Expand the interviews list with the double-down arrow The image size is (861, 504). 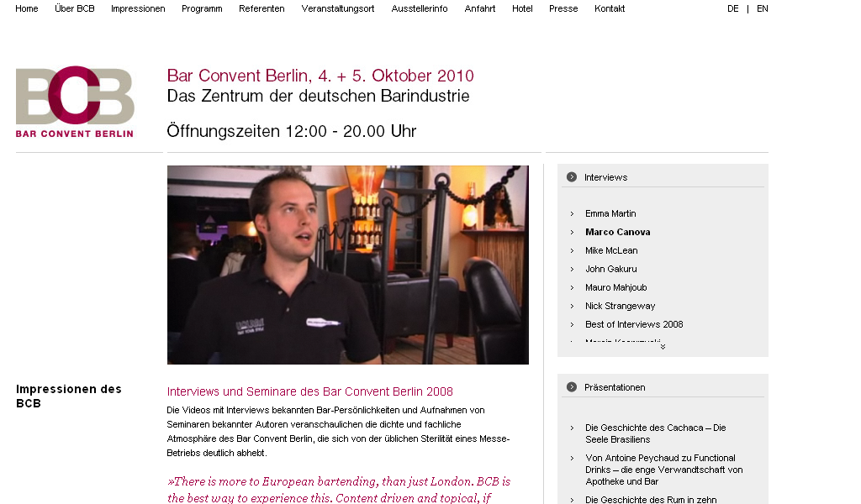click(x=663, y=347)
